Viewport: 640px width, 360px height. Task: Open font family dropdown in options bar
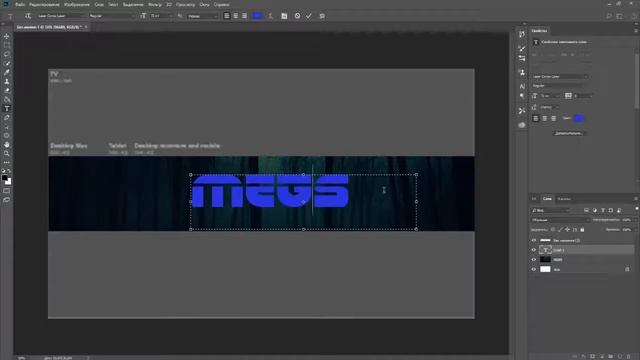click(x=60, y=16)
